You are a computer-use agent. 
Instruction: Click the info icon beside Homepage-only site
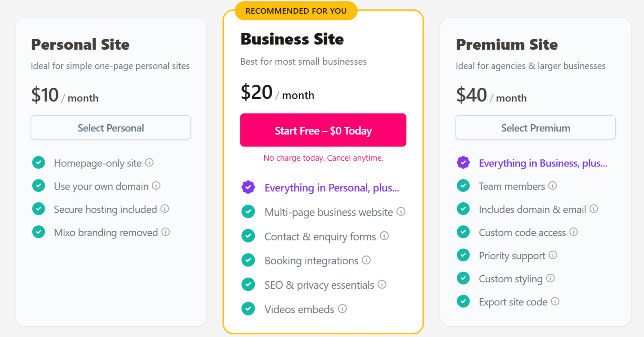click(150, 163)
